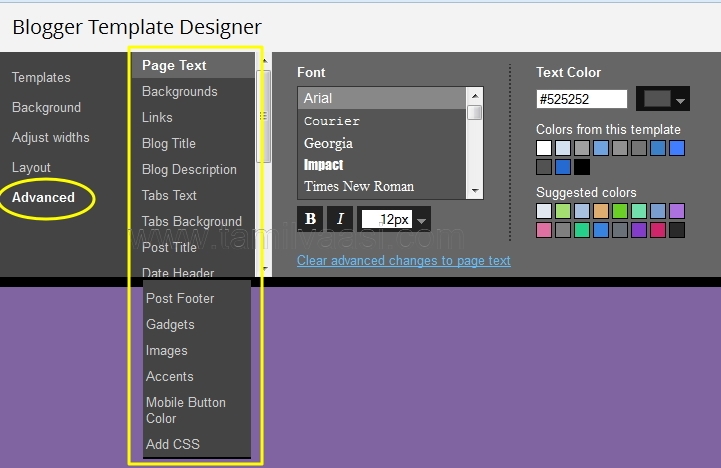Open the font size dropdown arrow
721x468 pixels.
pyautogui.click(x=421, y=221)
